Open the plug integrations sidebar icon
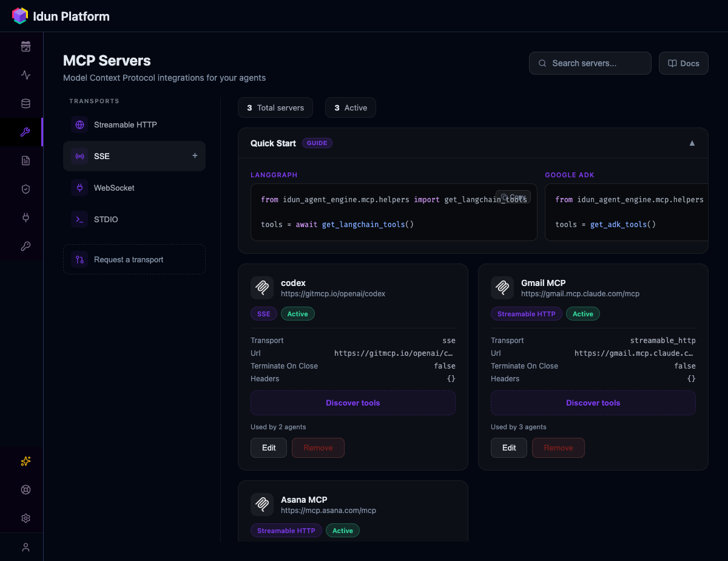The height and width of the screenshot is (561, 728). coord(25,217)
